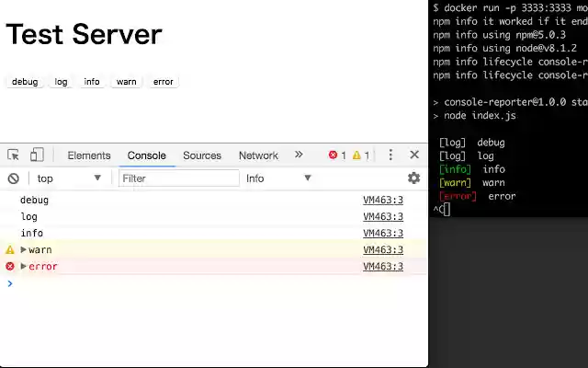This screenshot has height=368, width=588.
Task: Open the Sources tab
Action: coord(202,155)
